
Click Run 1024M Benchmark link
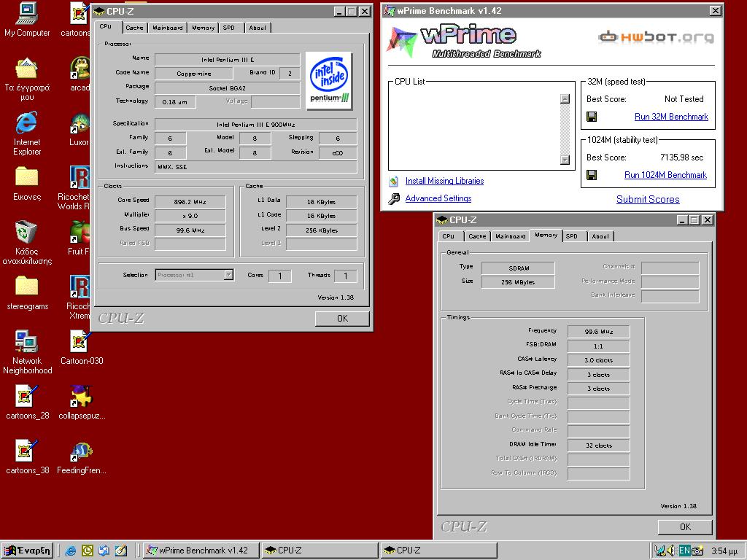665,175
